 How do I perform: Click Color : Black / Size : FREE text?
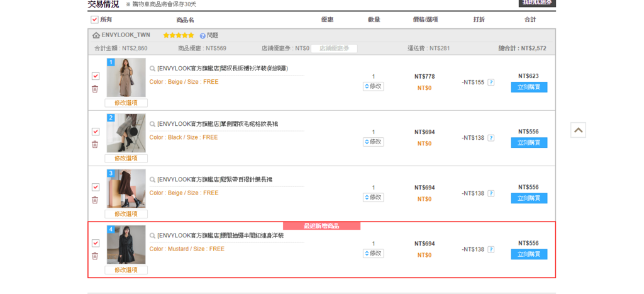184,137
